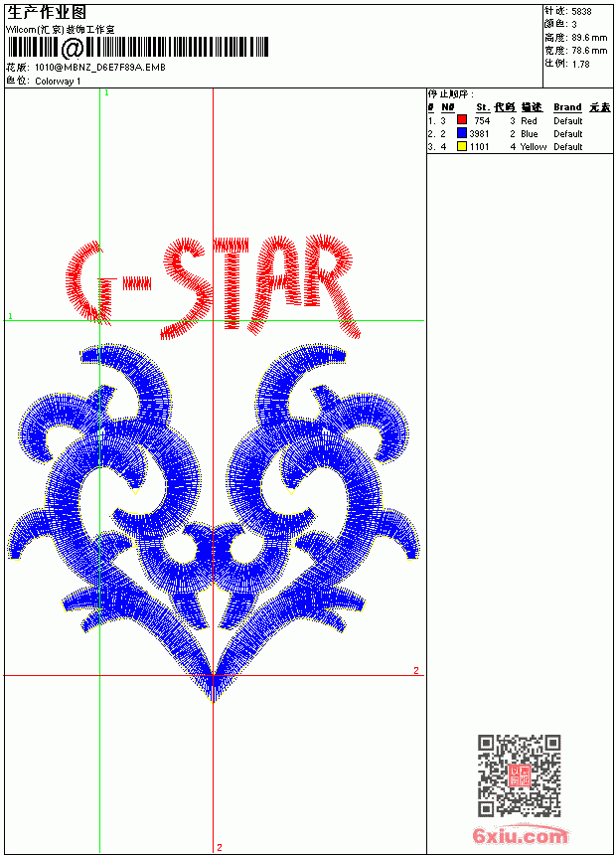Click the barcode in the header
616x855 pixels.
pos(137,48)
